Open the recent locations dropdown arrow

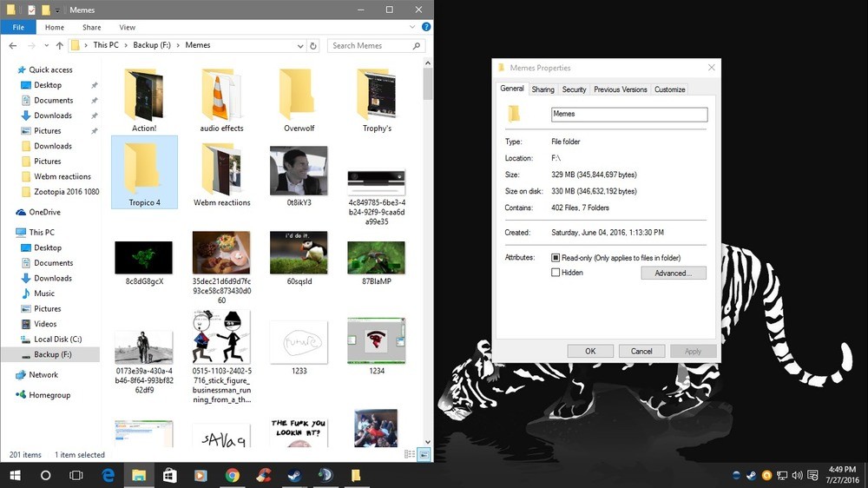(46, 45)
